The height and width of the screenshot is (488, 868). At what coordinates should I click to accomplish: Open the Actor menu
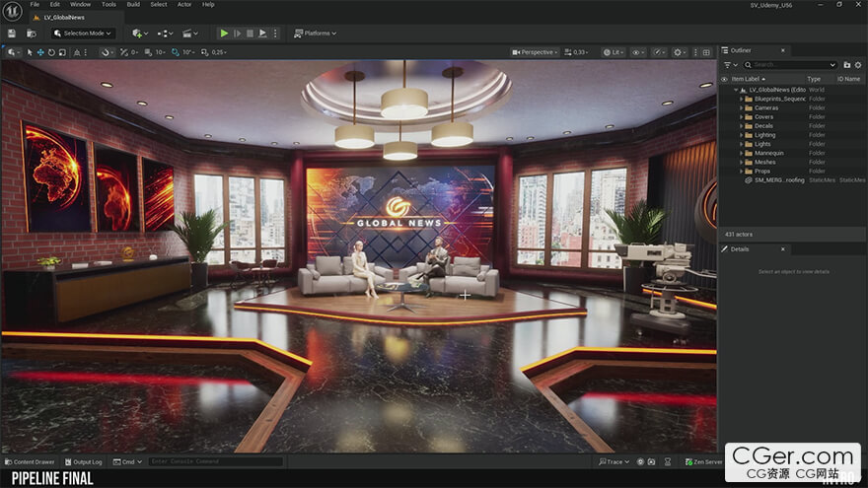(x=184, y=4)
